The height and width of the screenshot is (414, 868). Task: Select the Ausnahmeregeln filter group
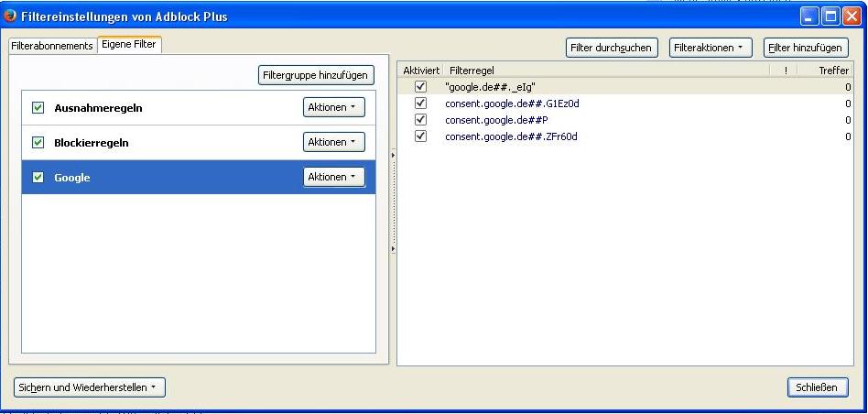[199, 108]
